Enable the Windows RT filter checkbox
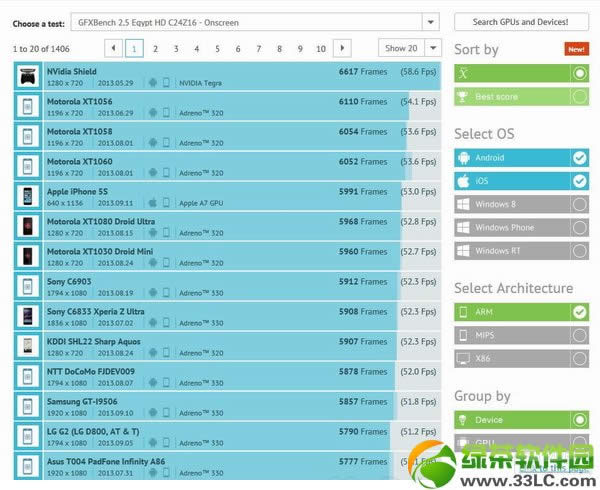The height and width of the screenshot is (490, 600). click(579, 250)
